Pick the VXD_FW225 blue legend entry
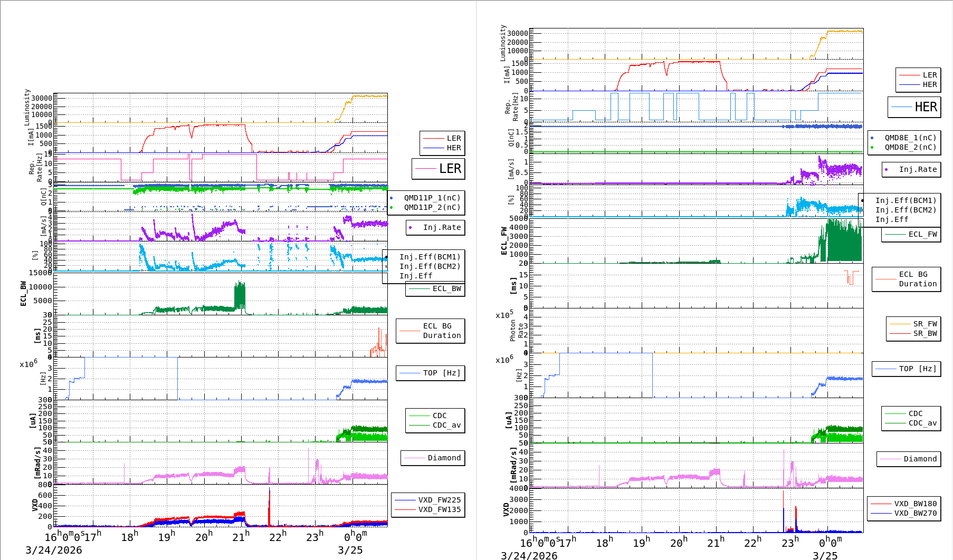 coord(439,500)
